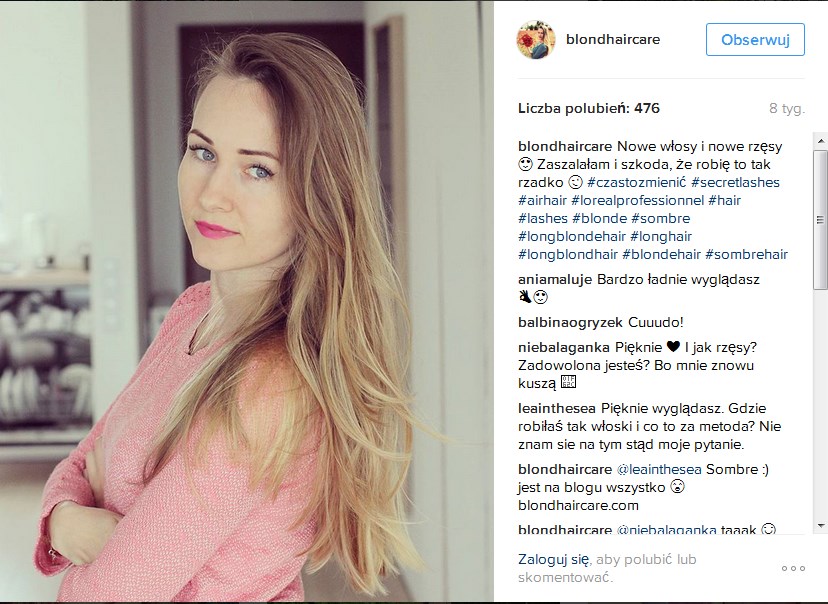Click the main post photo
Screen dimensions: 828x604
pyautogui.click(x=247, y=301)
